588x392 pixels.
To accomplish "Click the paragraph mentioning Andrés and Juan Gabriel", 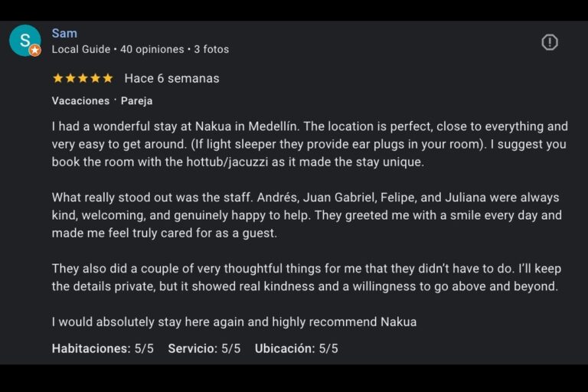I will [x=306, y=215].
